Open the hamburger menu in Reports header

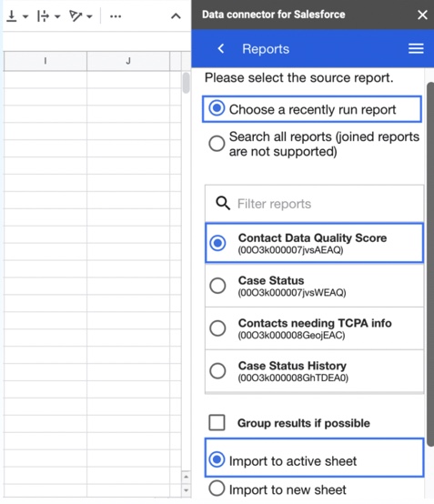pos(416,49)
